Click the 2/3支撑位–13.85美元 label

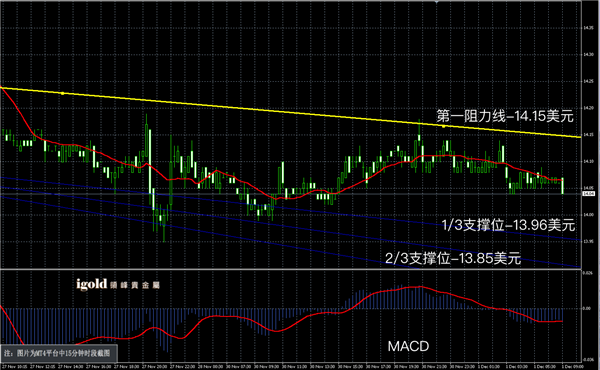pyautogui.click(x=453, y=259)
